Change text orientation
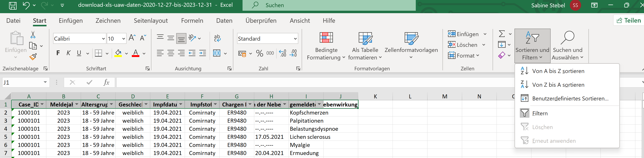Viewport: 644px width, 158px height. click(192, 38)
